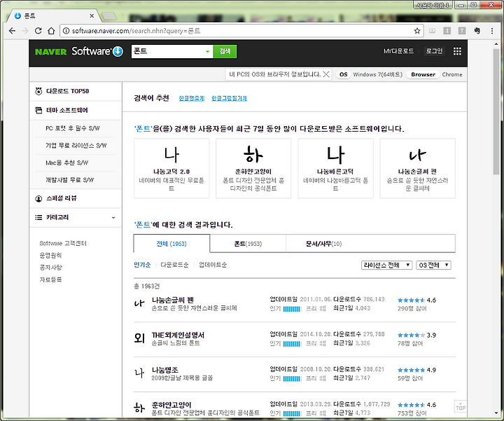Screen dimensions: 504x421
Task: Open Software 고객센터 link
Action: tap(63, 243)
